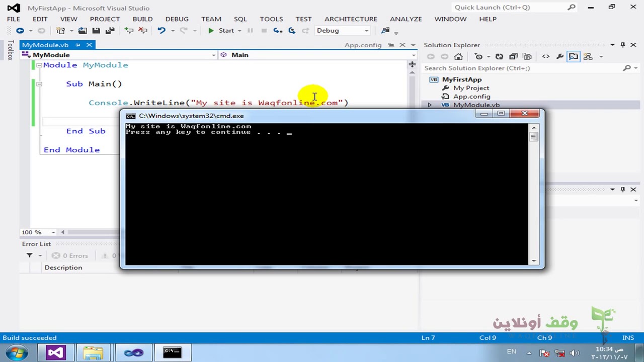
Task: Collapse the Sub Main outlining region
Action: coord(39,84)
